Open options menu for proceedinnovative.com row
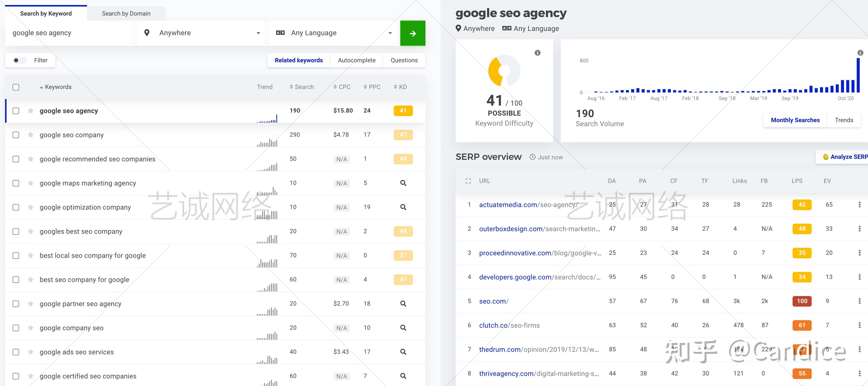868x386 pixels. [x=859, y=253]
